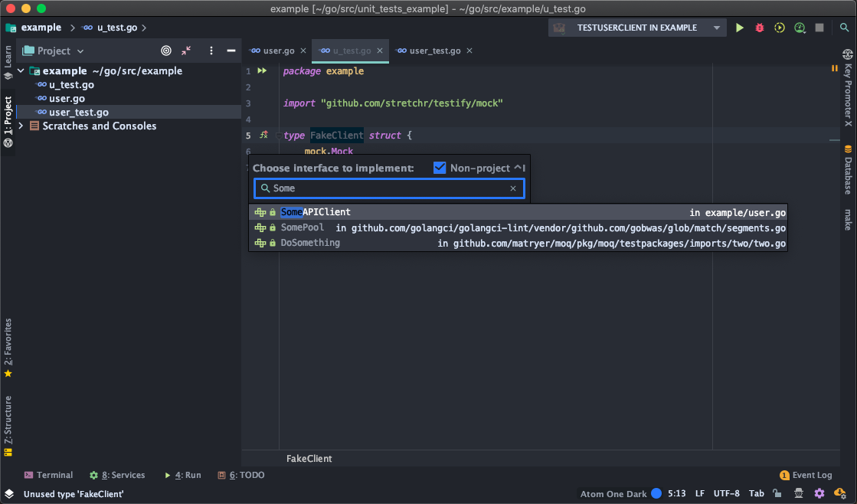
Task: Click the stop process button
Action: point(819,28)
